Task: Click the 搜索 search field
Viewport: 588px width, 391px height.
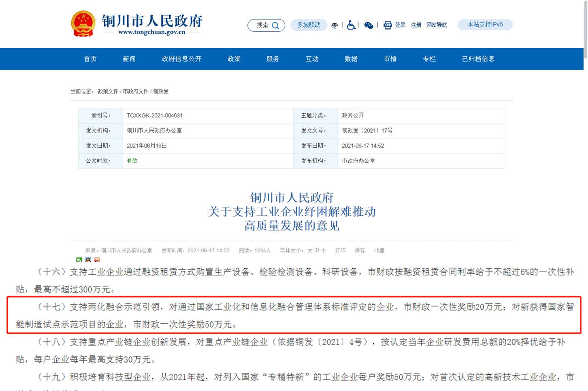Action: pyautogui.click(x=266, y=25)
